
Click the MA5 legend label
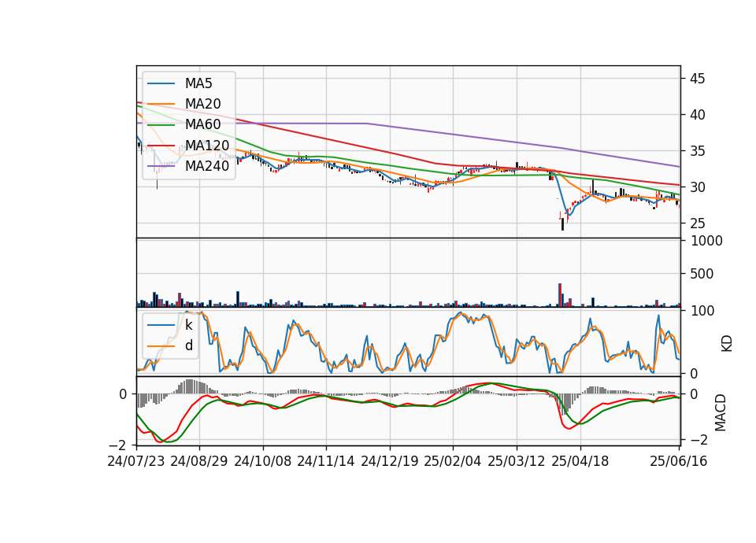click(198, 83)
